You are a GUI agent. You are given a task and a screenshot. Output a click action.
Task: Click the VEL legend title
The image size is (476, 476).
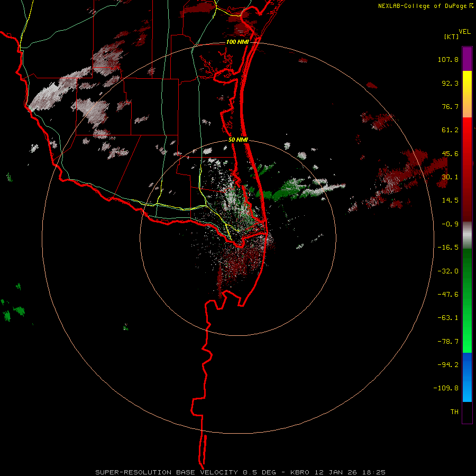pyautogui.click(x=464, y=32)
